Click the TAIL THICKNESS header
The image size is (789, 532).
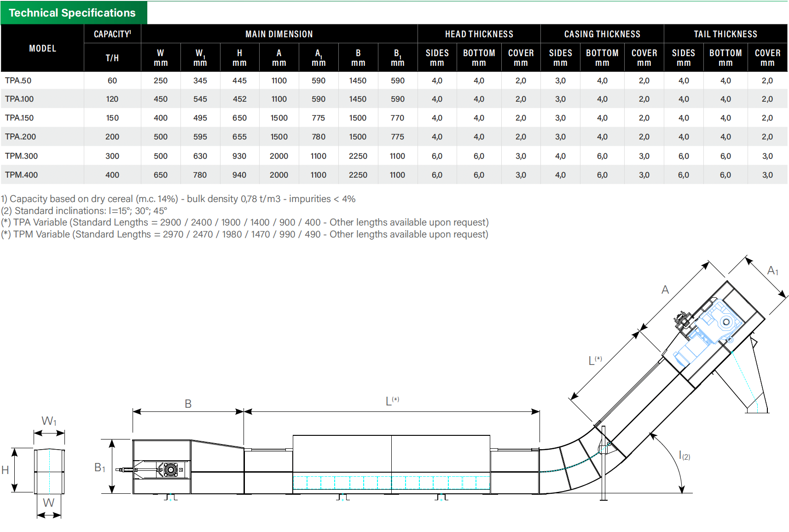(725, 34)
